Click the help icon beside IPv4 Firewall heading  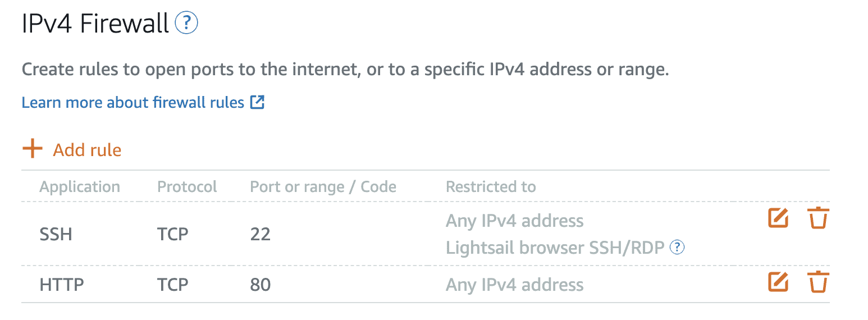186,24
